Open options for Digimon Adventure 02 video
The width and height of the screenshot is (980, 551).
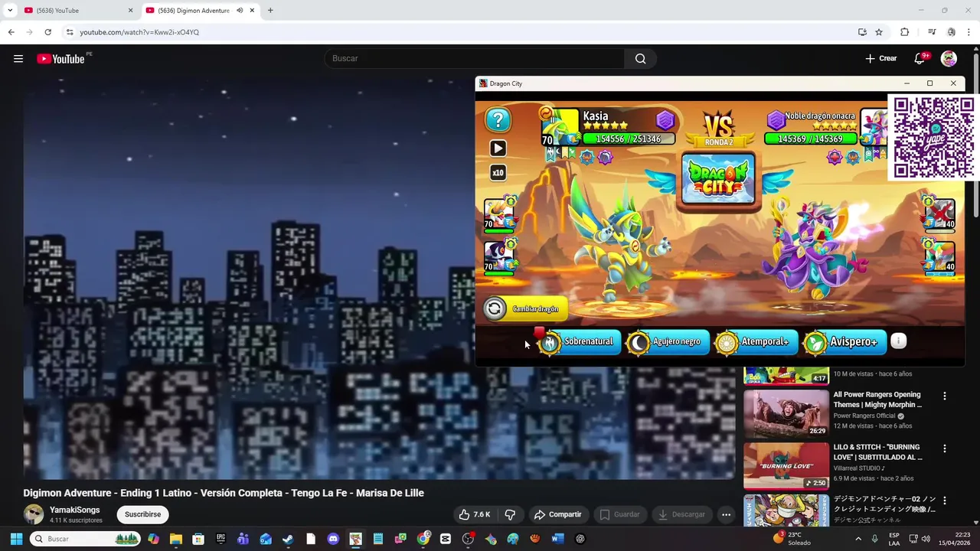click(944, 500)
